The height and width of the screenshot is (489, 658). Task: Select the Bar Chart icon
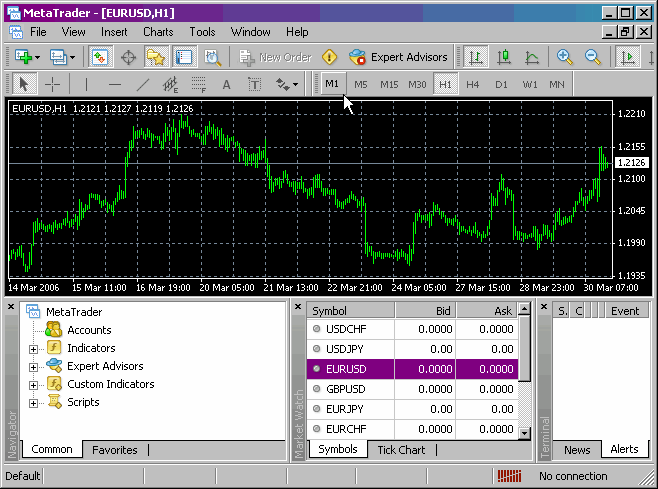476,57
